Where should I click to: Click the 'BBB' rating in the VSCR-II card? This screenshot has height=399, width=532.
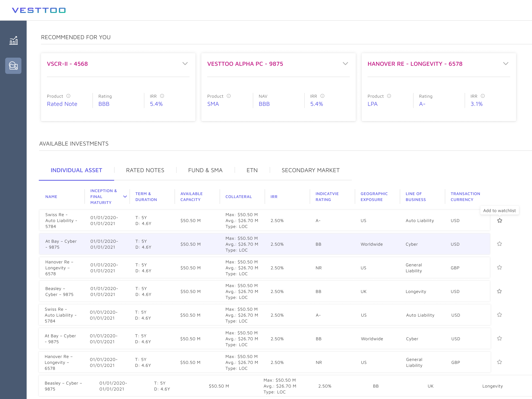point(104,104)
